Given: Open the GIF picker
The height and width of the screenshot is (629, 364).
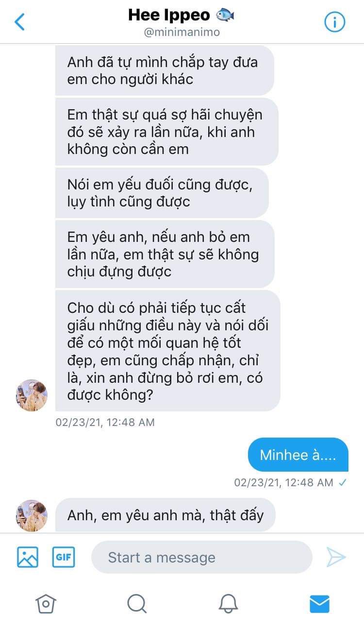Looking at the screenshot, I should point(64,557).
